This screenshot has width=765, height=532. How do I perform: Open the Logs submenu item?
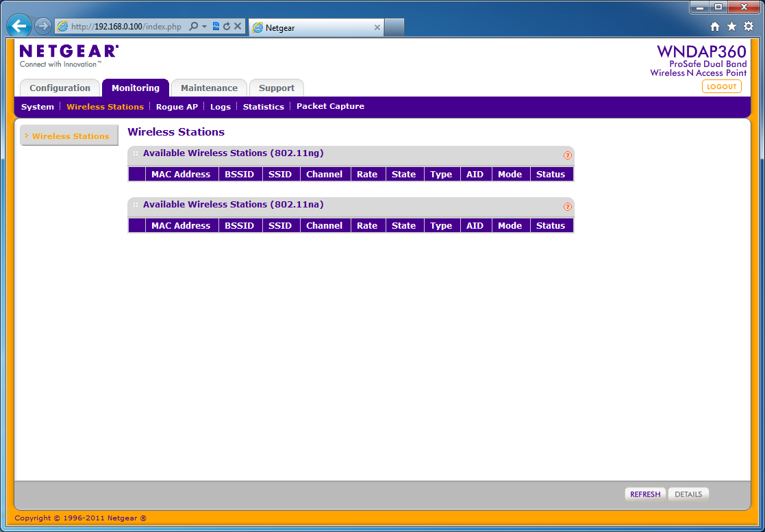(221, 107)
